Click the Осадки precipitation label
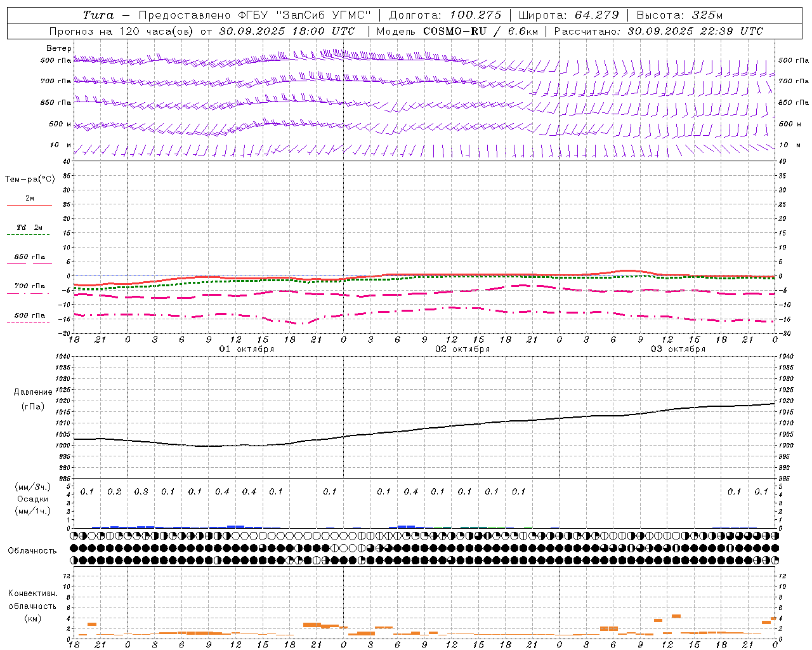This screenshot has width=812, height=650. coord(33,499)
